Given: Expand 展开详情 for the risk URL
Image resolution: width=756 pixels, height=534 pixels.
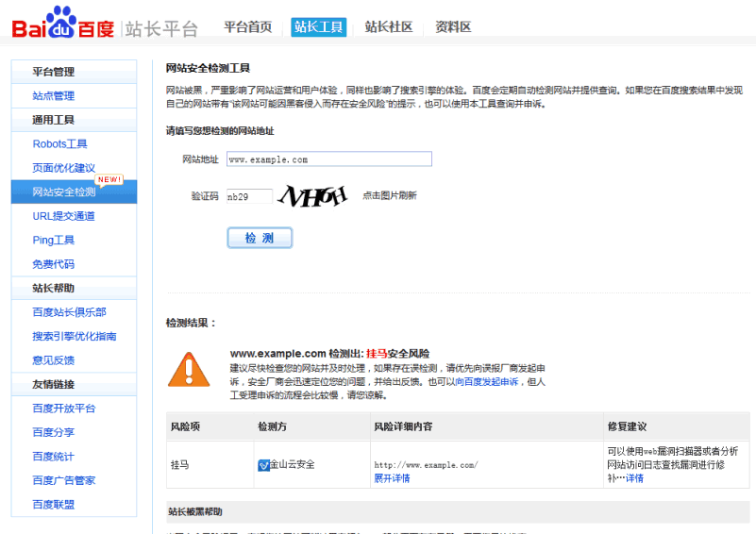Looking at the screenshot, I should click(x=392, y=478).
